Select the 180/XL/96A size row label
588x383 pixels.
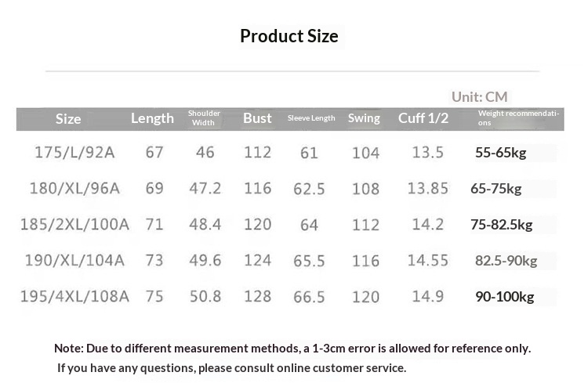[77, 189]
